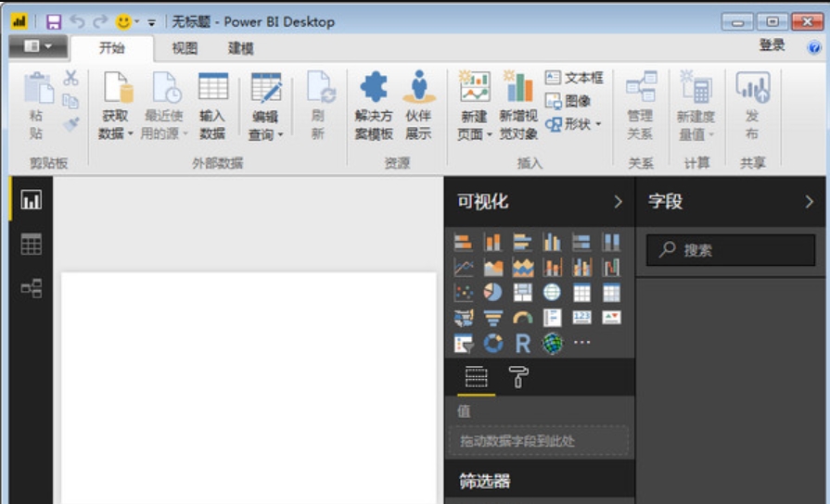Expand the 新建度量值 dropdown arrow
The width and height of the screenshot is (830, 504).
[x=711, y=134]
